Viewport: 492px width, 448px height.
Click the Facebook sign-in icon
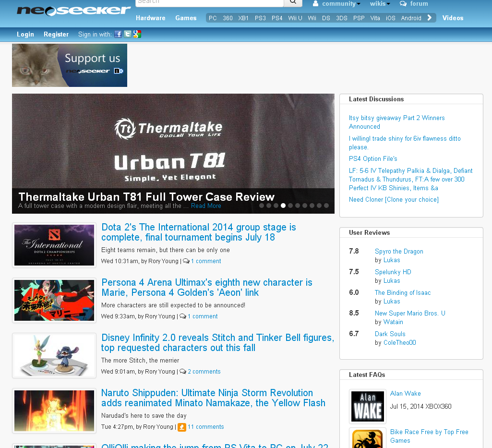118,34
